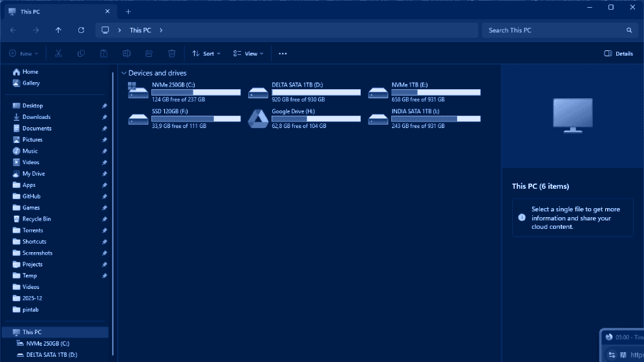The image size is (644, 362).
Task: Click the Search This PC field
Action: point(553,30)
